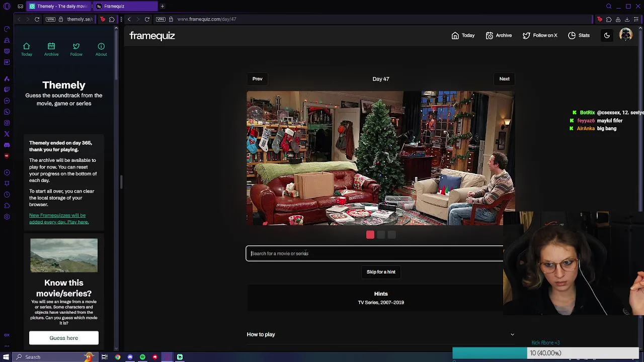Open sidebar settings gear
This screenshot has height=362, width=644.
[7, 217]
